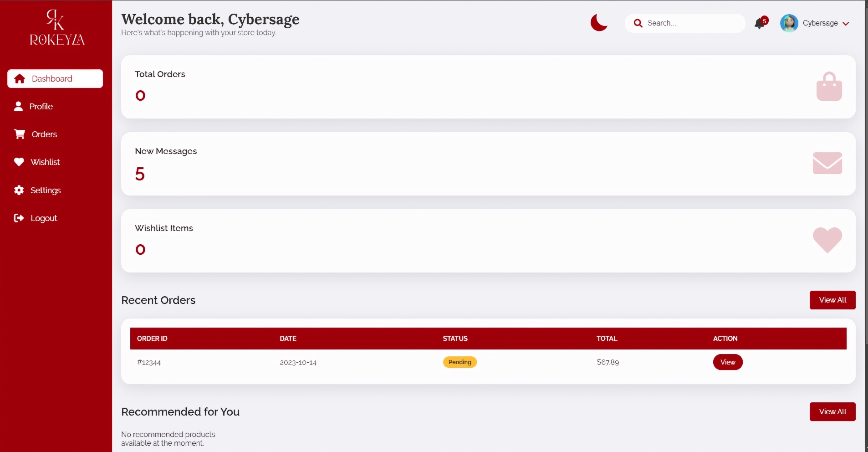Toggle dark mode with the moon icon
Screen dimensions: 868x452
pos(599,23)
